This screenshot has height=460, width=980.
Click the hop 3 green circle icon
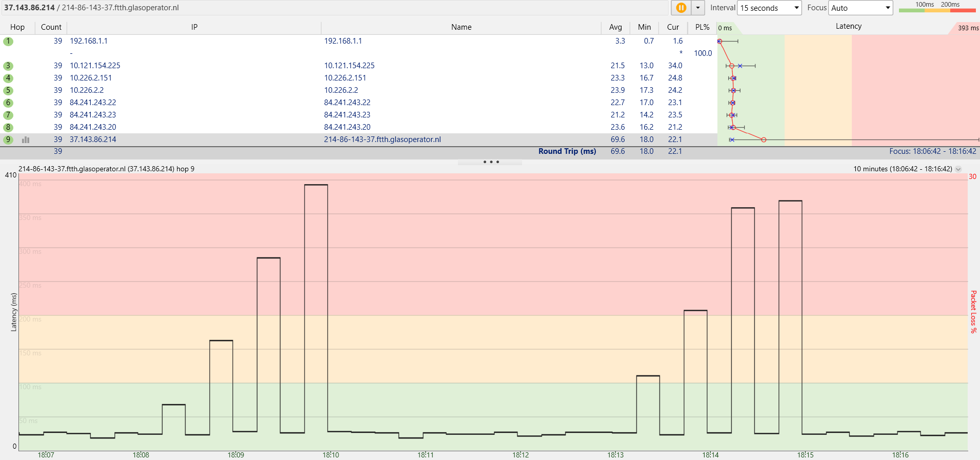click(x=8, y=66)
